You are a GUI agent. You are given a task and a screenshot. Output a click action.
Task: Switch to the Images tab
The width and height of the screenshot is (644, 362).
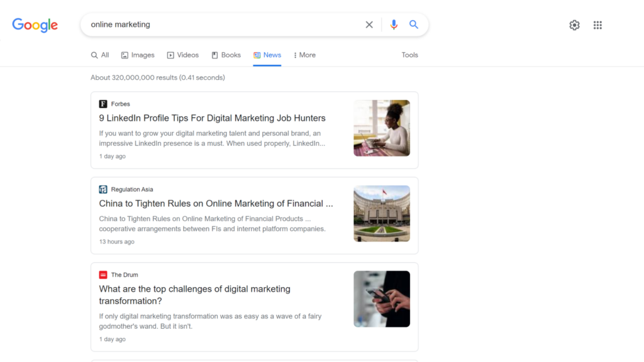click(x=138, y=55)
